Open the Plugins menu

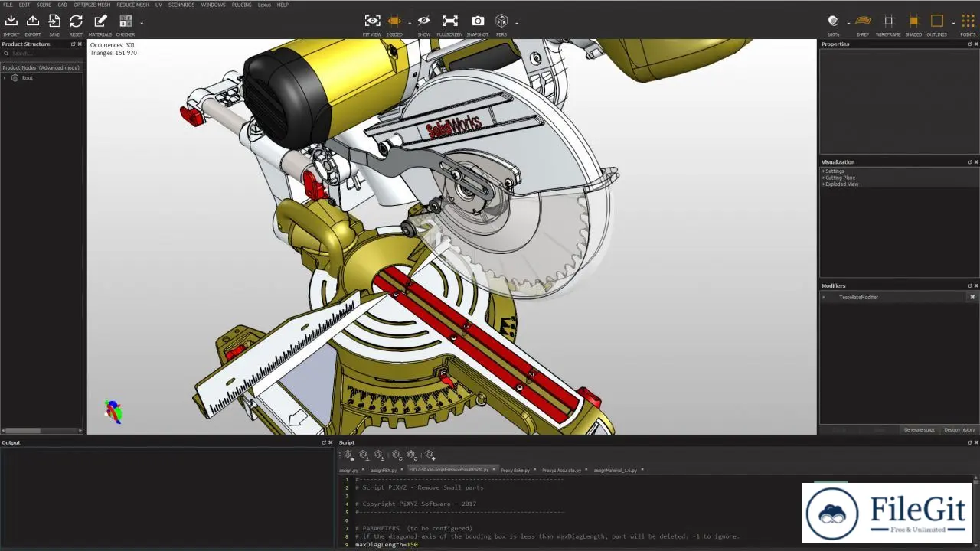click(241, 5)
